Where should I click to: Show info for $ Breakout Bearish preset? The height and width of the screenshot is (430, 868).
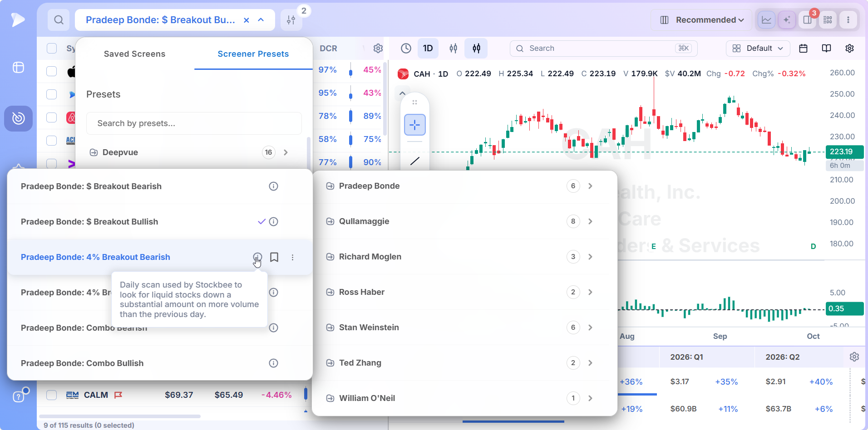tap(273, 186)
